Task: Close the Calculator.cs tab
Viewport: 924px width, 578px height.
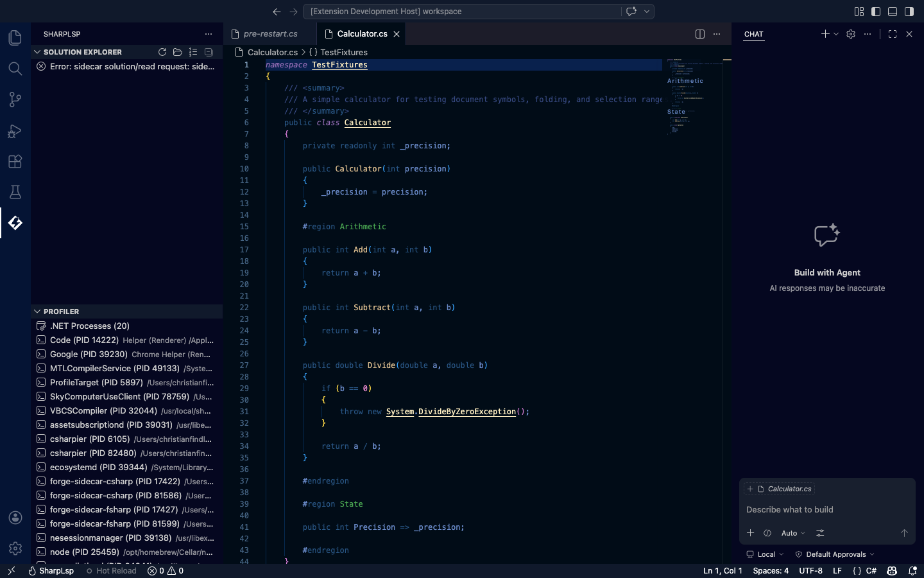Action: [397, 34]
